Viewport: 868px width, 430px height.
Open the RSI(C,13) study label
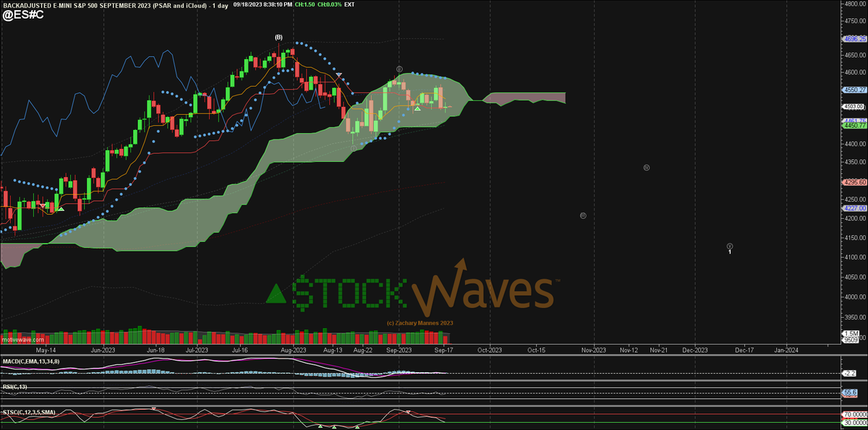[x=15, y=387]
